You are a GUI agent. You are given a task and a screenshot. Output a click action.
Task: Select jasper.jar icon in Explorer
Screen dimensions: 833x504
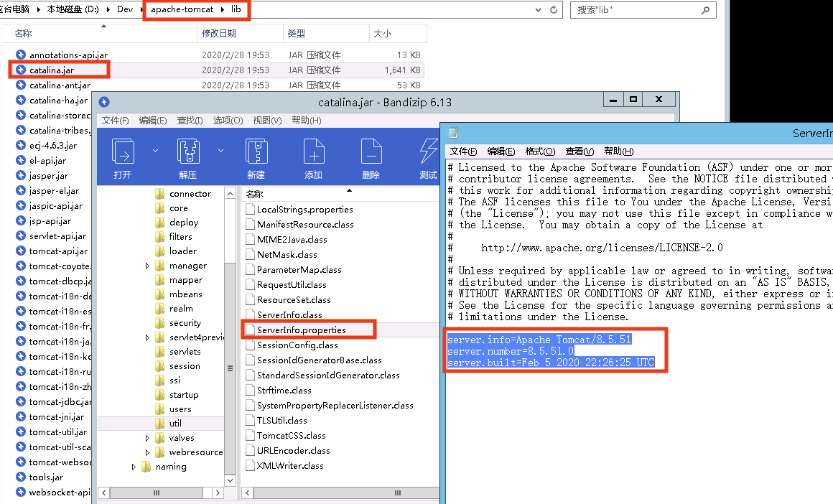pos(21,175)
